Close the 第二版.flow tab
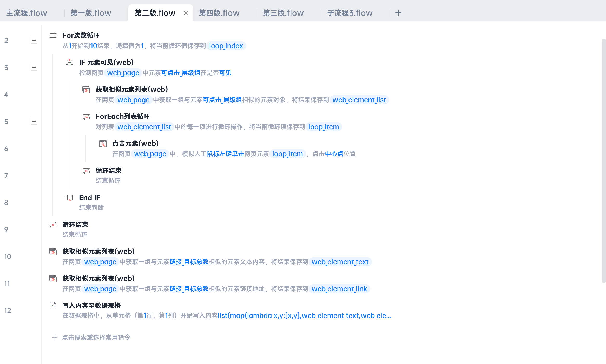The height and width of the screenshot is (364, 606). (186, 13)
